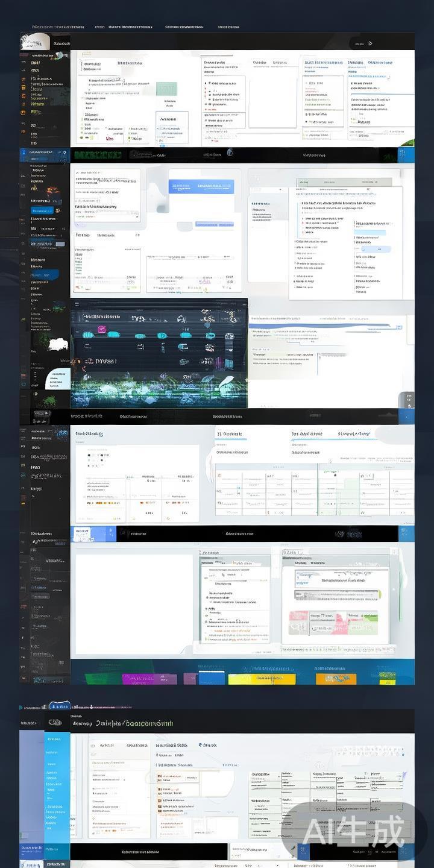The height and width of the screenshot is (868, 434).
Task: Click the teal pill marker in dark timeline
Action: point(89,335)
